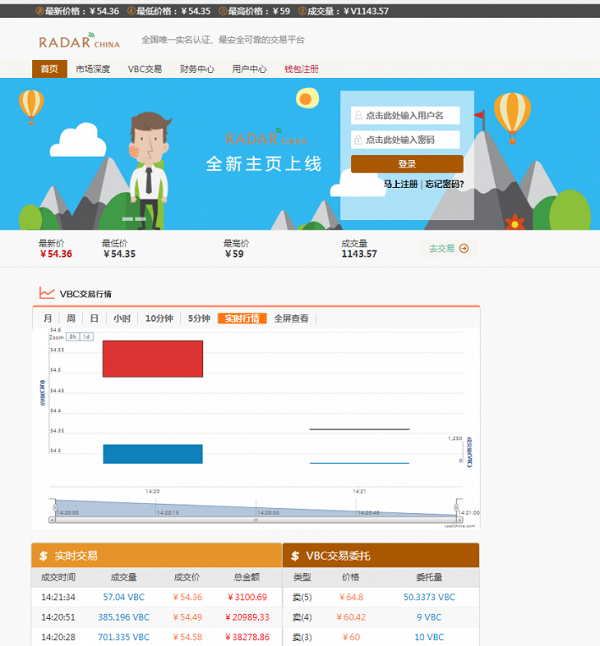Open the 市场深度 menu tab
Image resolution: width=600 pixels, height=646 pixels.
(93, 69)
